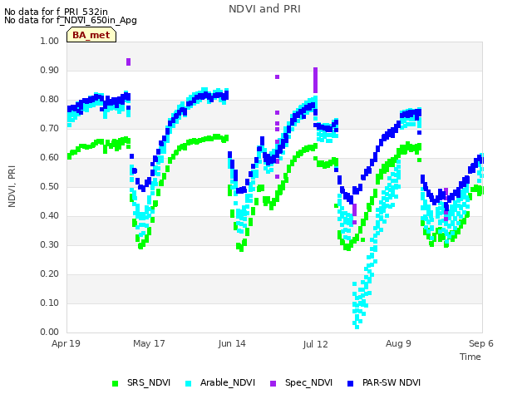Click the 0.90 y-axis tick label

click(x=50, y=70)
